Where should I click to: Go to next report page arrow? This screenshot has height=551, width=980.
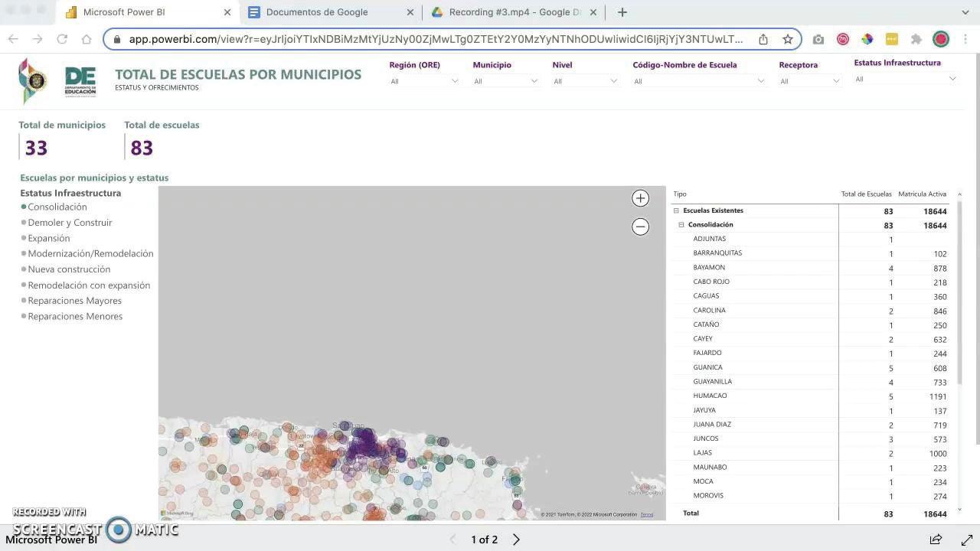[516, 540]
